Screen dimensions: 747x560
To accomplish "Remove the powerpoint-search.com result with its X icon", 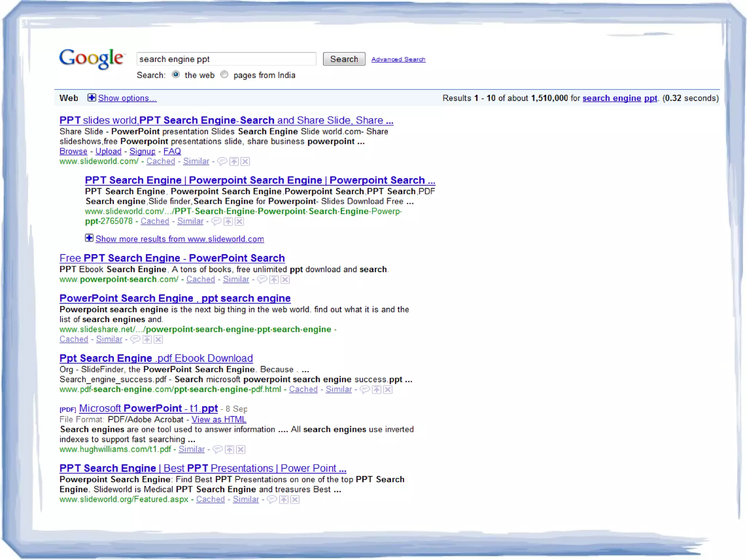I will coord(285,280).
